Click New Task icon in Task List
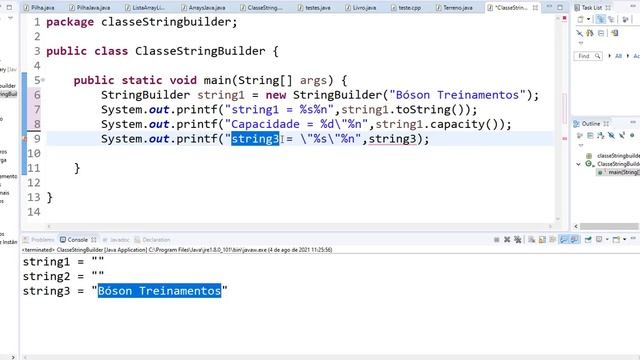 point(580,19)
